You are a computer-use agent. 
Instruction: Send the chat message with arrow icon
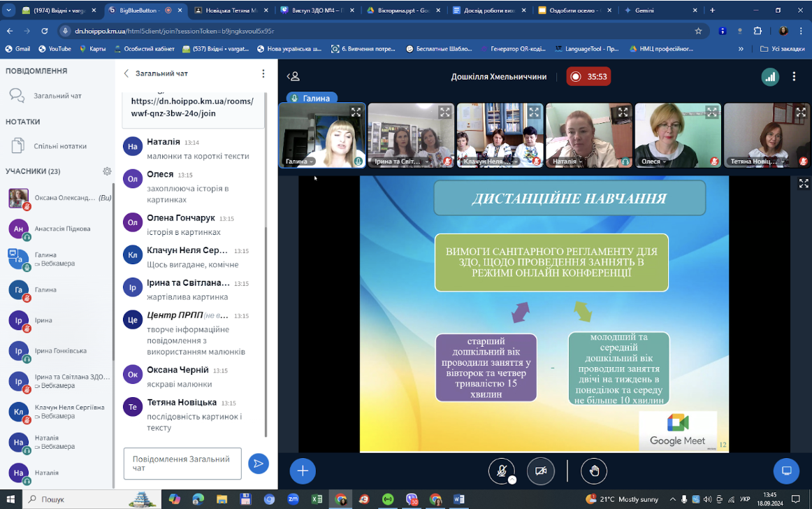click(x=259, y=464)
